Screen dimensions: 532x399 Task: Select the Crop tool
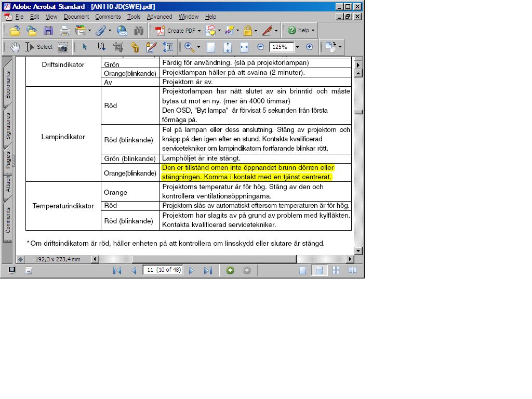118,47
